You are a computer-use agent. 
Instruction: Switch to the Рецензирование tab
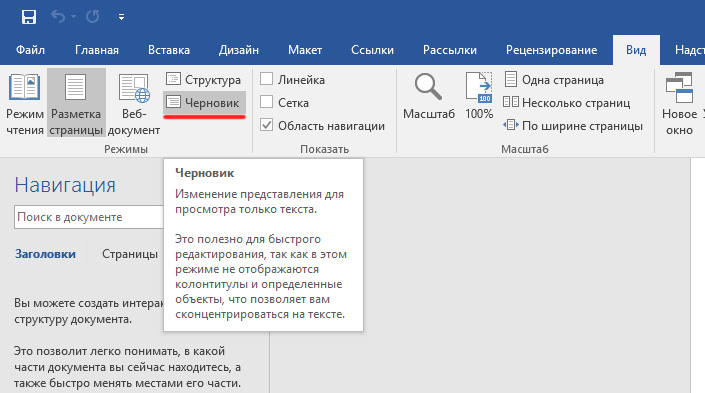552,50
